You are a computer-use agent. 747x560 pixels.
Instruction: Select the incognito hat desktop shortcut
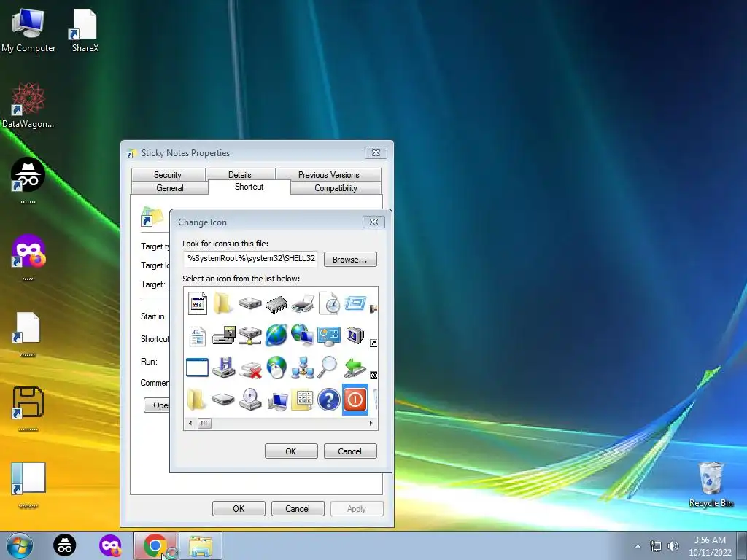[28, 181]
